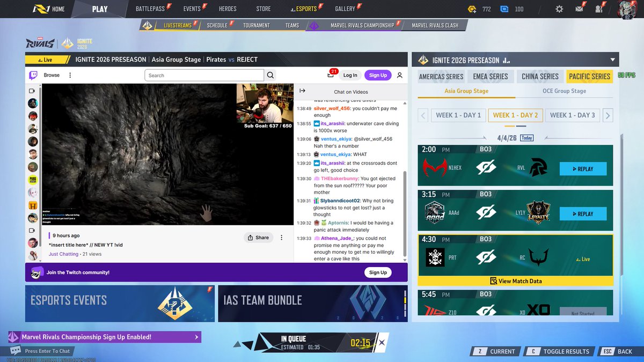This screenshot has width=644, height=362.
Task: Open the friends list icon
Action: pos(599,9)
